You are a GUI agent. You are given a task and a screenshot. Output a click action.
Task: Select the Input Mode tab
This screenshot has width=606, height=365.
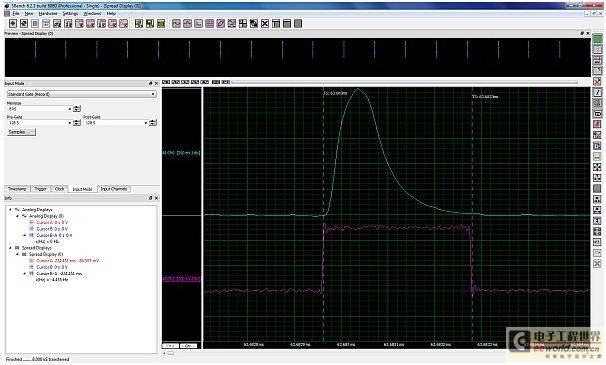(82, 189)
